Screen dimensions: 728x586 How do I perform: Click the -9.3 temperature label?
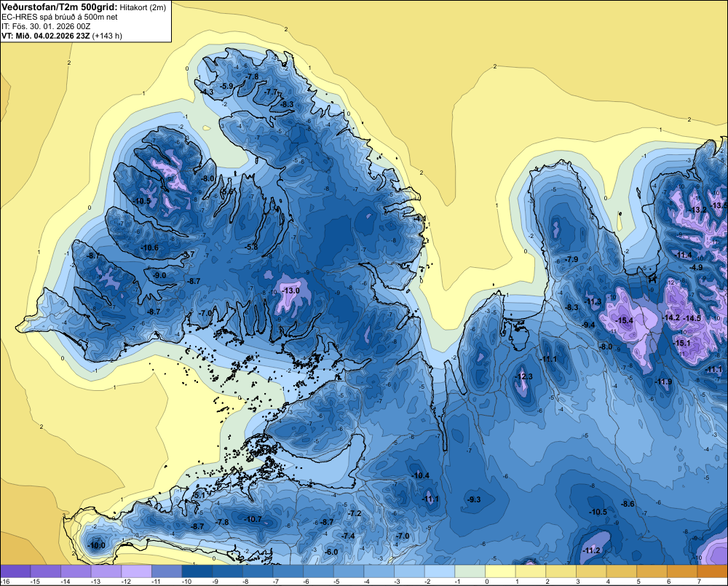[473, 499]
